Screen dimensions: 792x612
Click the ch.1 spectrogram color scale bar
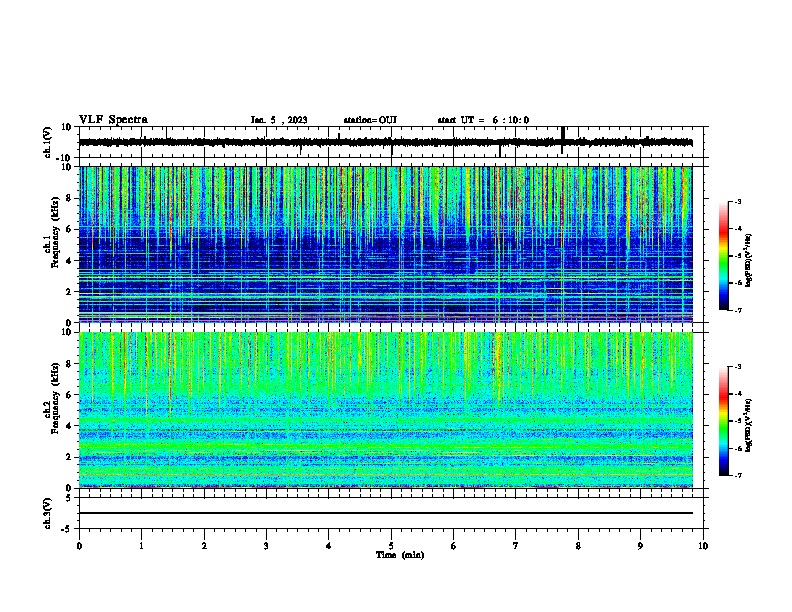click(x=724, y=256)
